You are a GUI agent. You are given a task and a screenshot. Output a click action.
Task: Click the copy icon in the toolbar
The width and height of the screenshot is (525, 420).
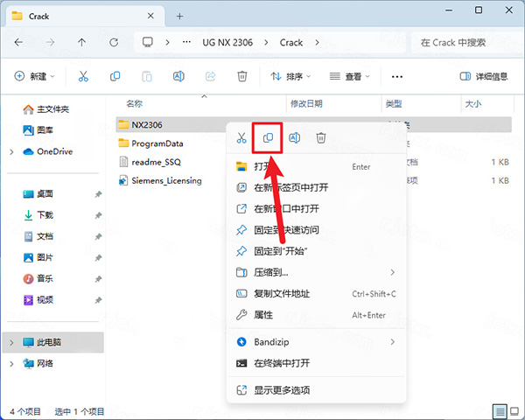click(x=115, y=76)
